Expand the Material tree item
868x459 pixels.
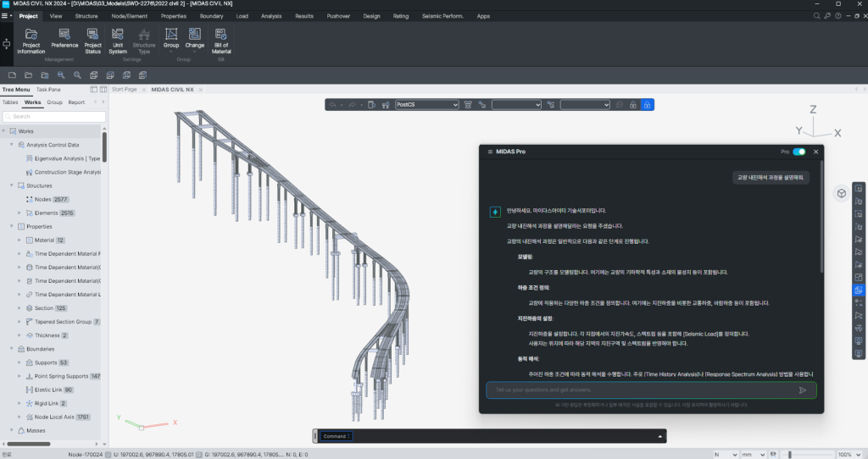pyautogui.click(x=19, y=240)
